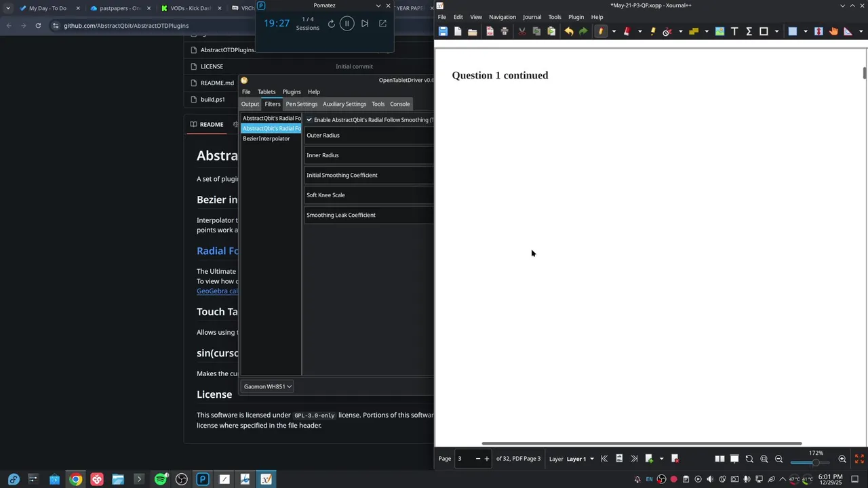Go to the last page in Xournal++
The width and height of the screenshot is (868, 488).
[634, 459]
